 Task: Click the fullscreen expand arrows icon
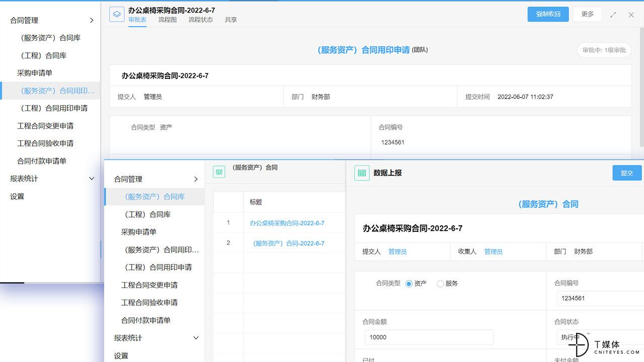click(x=613, y=15)
